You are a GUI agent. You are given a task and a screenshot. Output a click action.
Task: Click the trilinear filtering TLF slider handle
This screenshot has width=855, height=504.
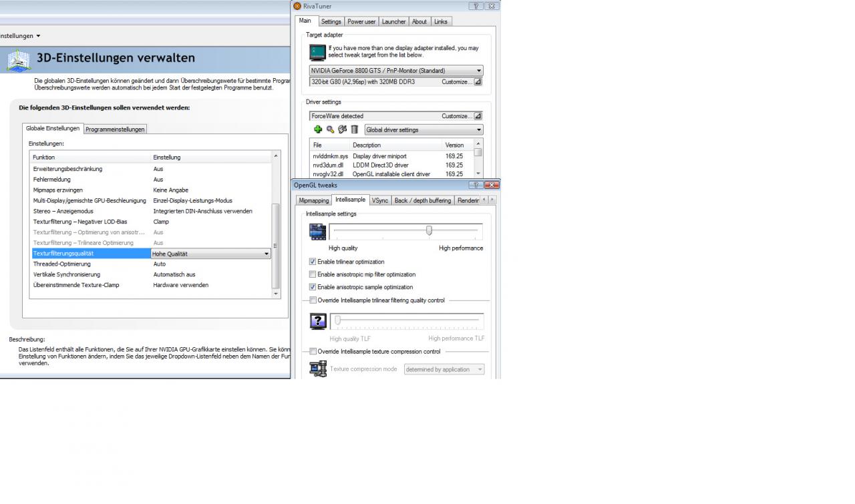[338, 320]
